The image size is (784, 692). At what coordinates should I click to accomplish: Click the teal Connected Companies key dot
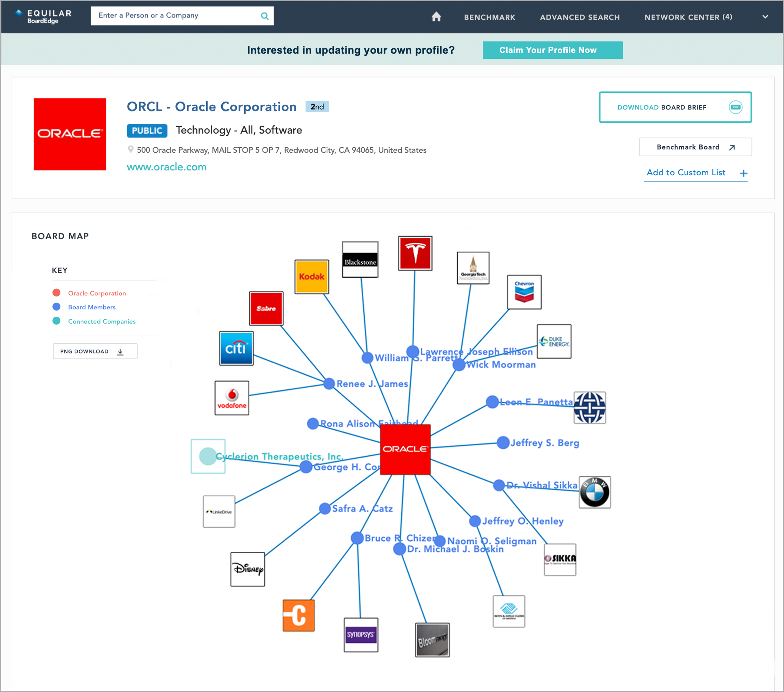[56, 321]
